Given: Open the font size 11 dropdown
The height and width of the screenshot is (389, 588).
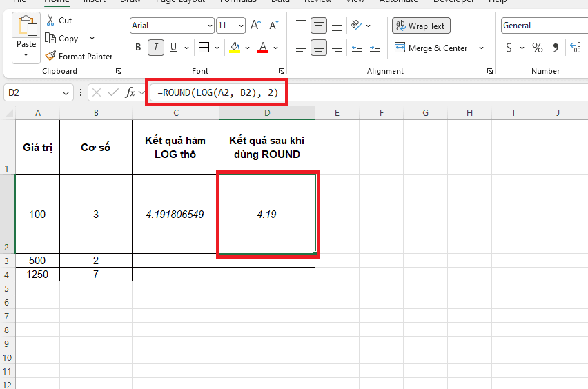Looking at the screenshot, I should pyautogui.click(x=241, y=26).
